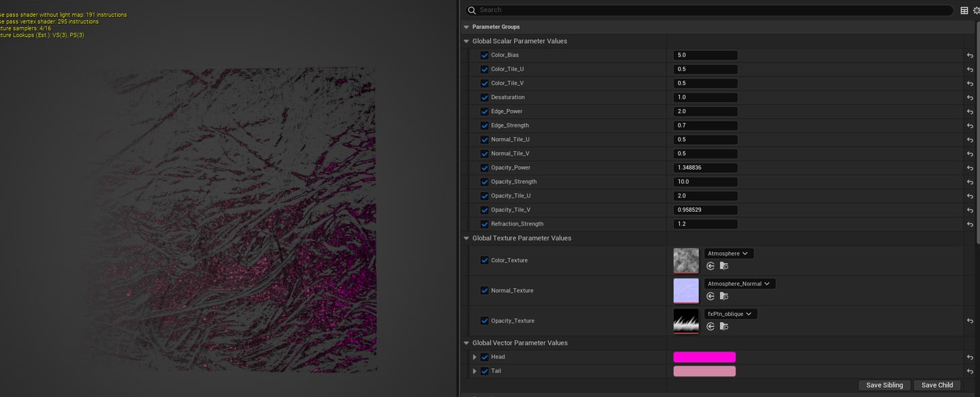Click the Save Sibling button
The image size is (980, 397).
(x=884, y=385)
